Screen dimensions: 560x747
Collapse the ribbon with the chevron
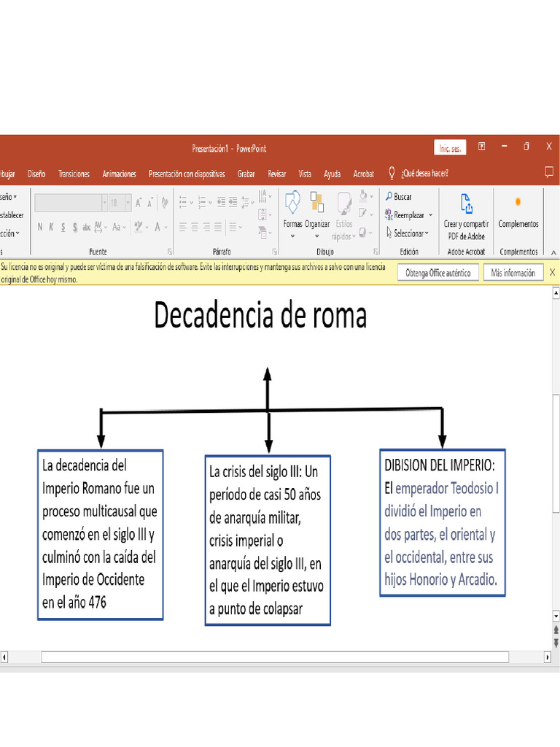pos(553,252)
